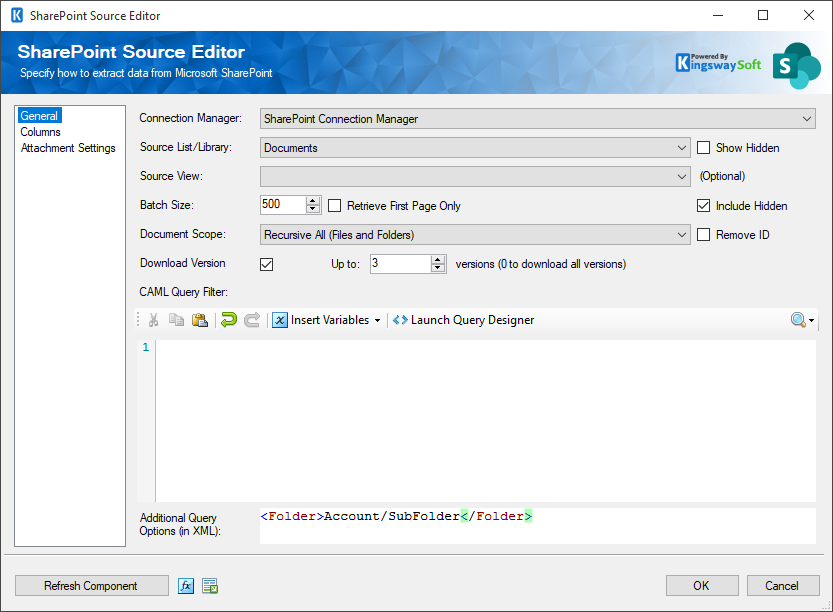Click the Paste icon in CAML toolbar
Viewport: 833px width, 612px height.
coord(200,320)
